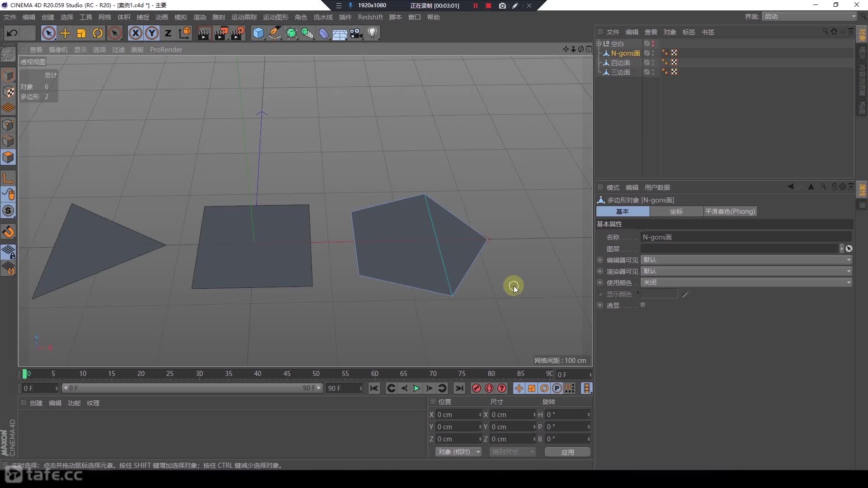The height and width of the screenshot is (488, 868).
Task: Add a Light object
Action: (x=373, y=33)
